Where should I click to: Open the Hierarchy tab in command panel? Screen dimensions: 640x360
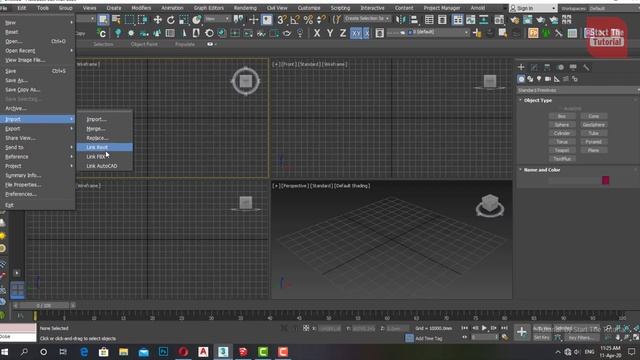pos(547,67)
